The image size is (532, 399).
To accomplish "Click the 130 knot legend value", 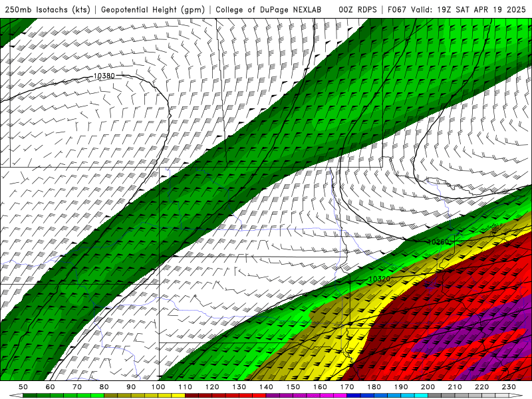I will point(239,387).
